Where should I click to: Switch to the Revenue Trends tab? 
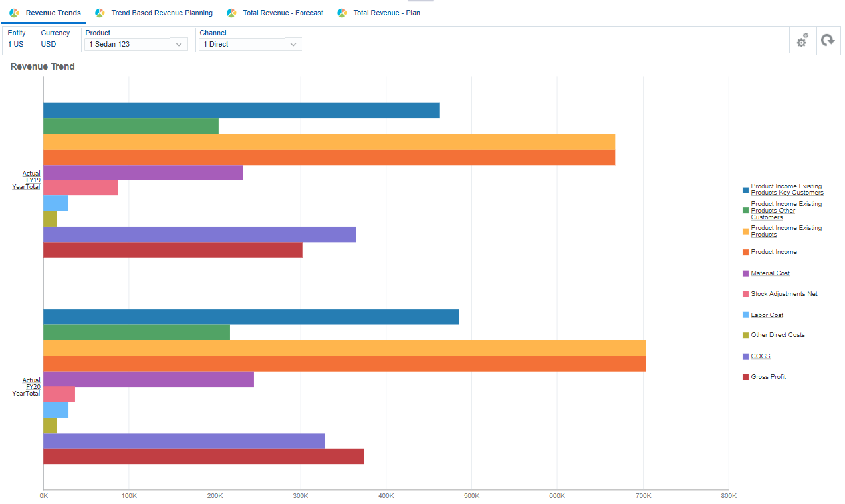pos(51,12)
